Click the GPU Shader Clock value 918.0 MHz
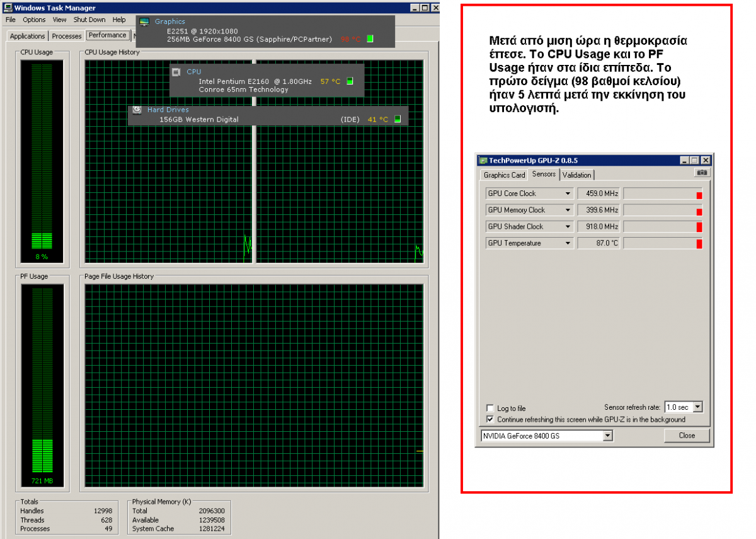The width and height of the screenshot is (756, 539). pyautogui.click(x=598, y=226)
